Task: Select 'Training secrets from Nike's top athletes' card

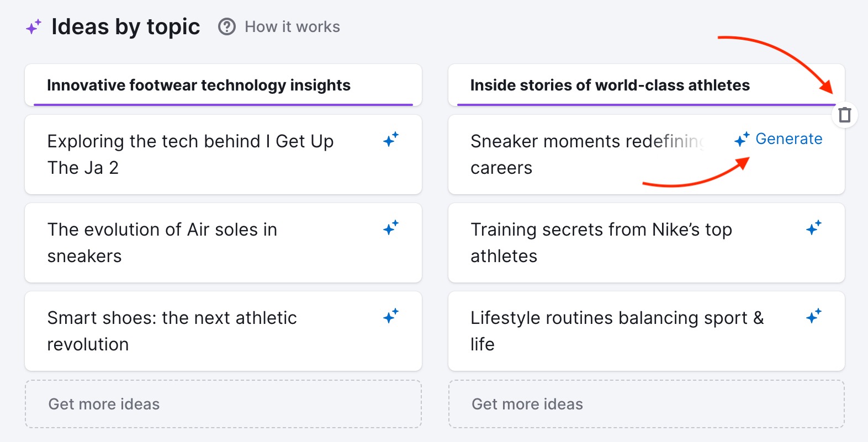Action: [x=647, y=243]
